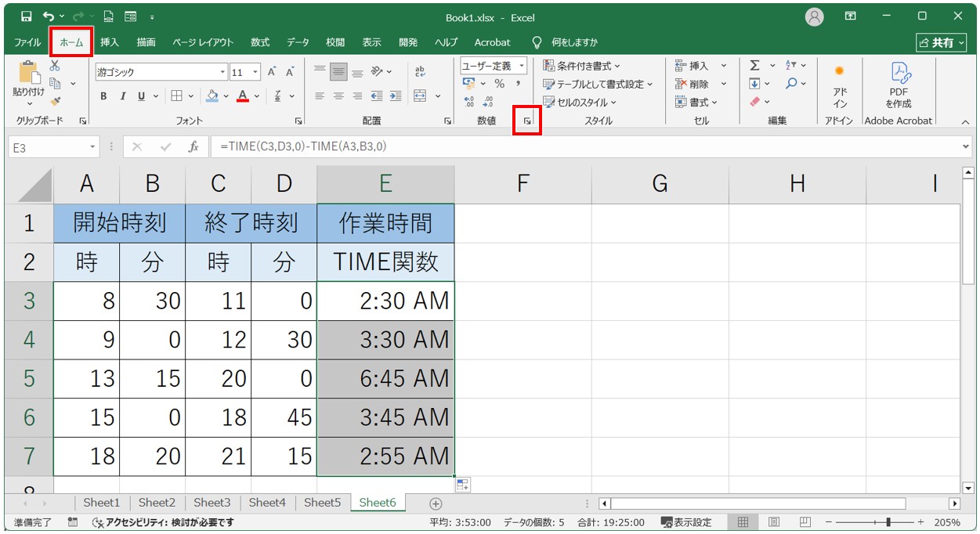
Task: Switch to Sheet1 tab
Action: [x=102, y=503]
